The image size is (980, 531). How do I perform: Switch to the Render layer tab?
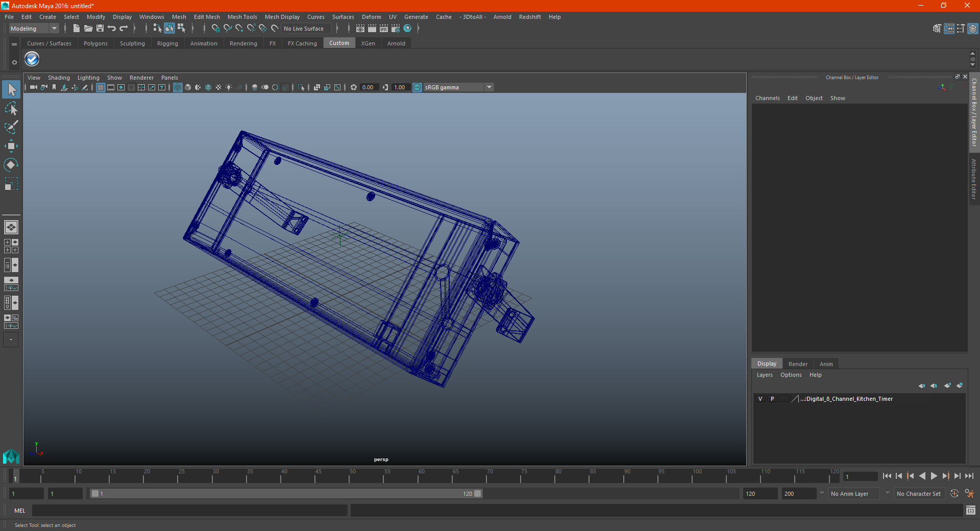(798, 364)
